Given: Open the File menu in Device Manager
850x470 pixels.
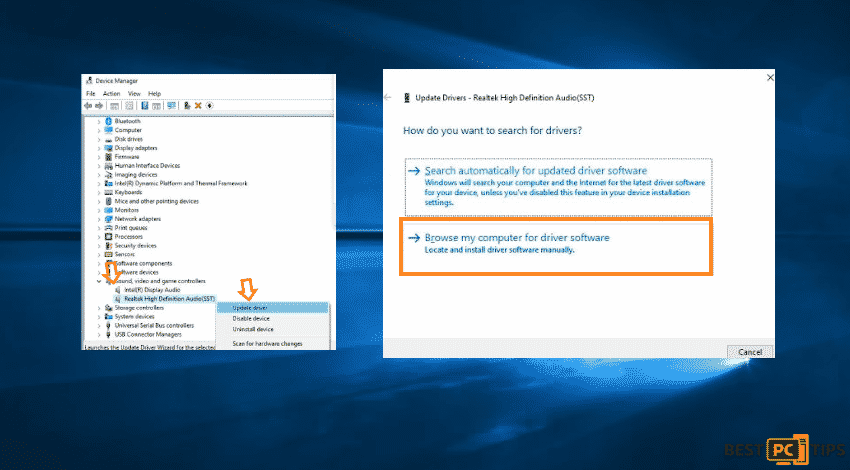Looking at the screenshot, I should 91,94.
